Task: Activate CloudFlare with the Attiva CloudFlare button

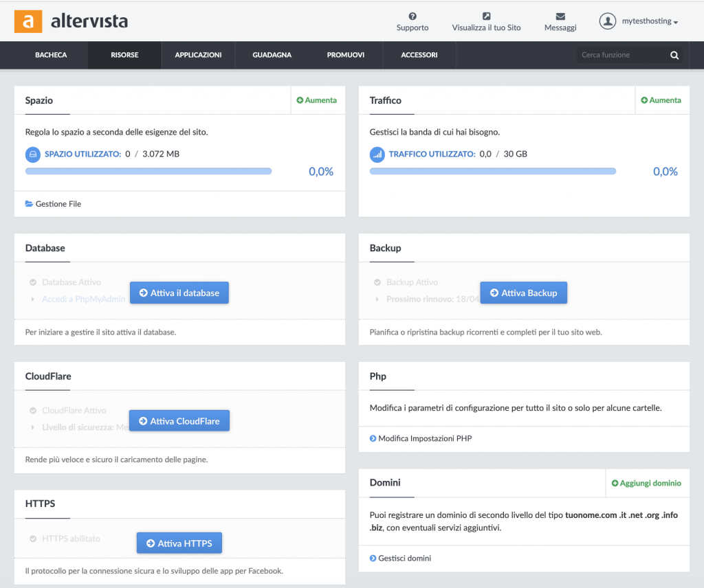Action: point(179,420)
